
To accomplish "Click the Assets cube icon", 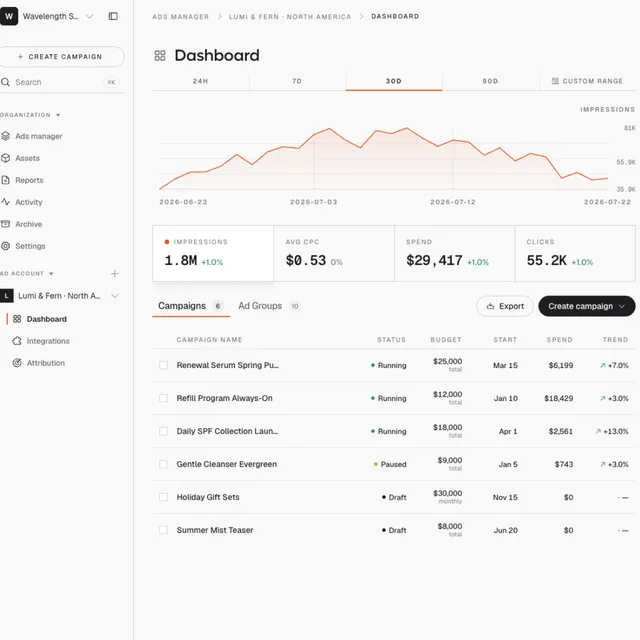I will click(x=5, y=158).
